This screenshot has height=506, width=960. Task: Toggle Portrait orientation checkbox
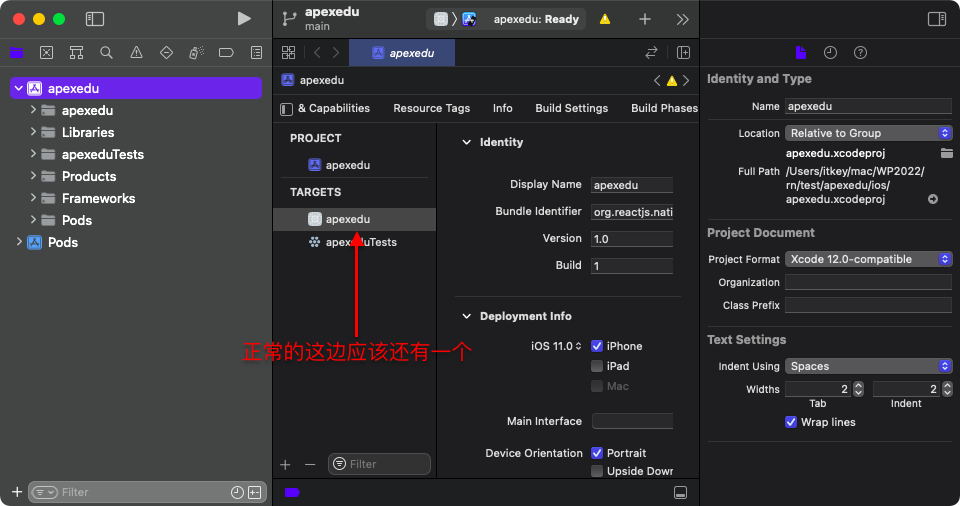coord(597,453)
